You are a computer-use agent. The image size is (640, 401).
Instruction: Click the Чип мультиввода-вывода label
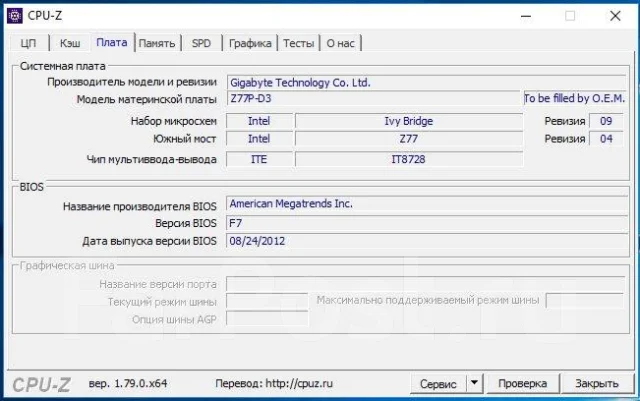[x=151, y=159]
